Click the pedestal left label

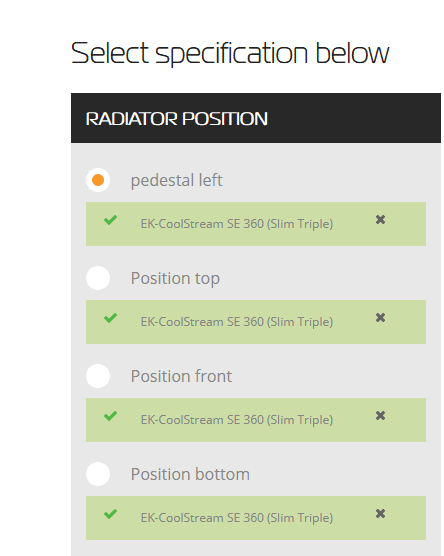[x=177, y=180]
